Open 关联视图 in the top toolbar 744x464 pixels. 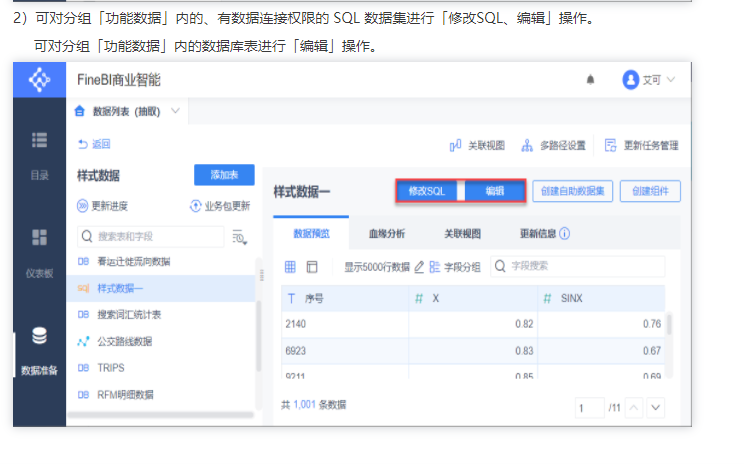(477, 145)
